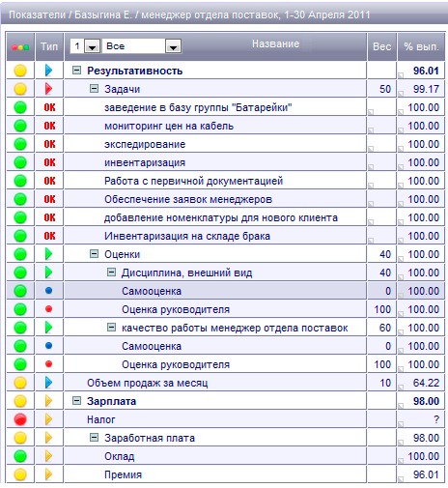Click the Вес column header
Screen dimensions: 448x488
(x=382, y=46)
